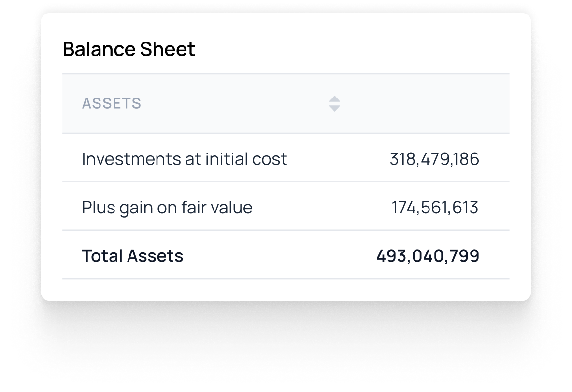The image size is (572, 392).
Task: Open the Investments at initial cost row
Action: click(185, 158)
